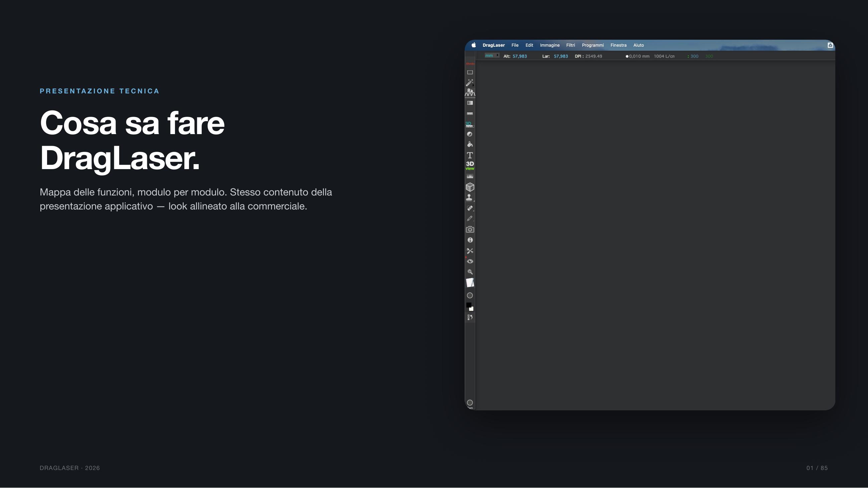The height and width of the screenshot is (488, 868).
Task: Select the stamp tool
Action: 469,198
